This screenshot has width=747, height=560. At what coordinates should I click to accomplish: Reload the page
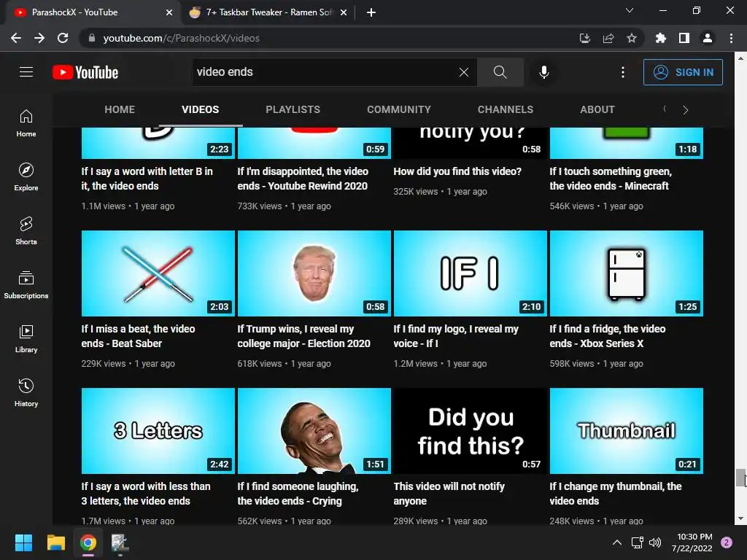63,38
